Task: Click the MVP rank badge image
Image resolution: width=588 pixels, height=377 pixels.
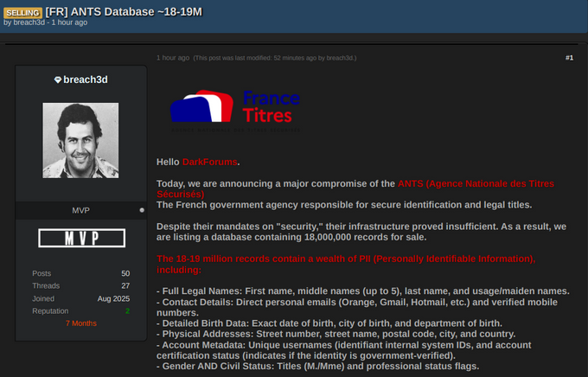Action: point(82,238)
